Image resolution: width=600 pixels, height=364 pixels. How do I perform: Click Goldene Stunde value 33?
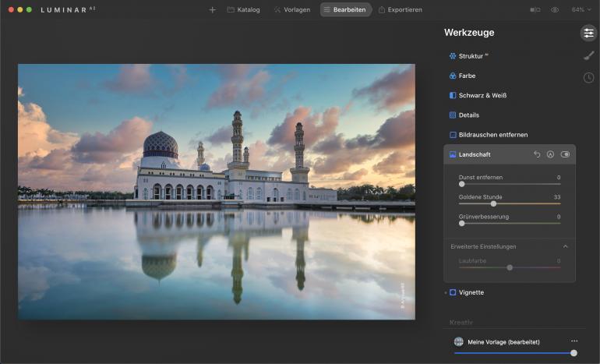pyautogui.click(x=557, y=196)
